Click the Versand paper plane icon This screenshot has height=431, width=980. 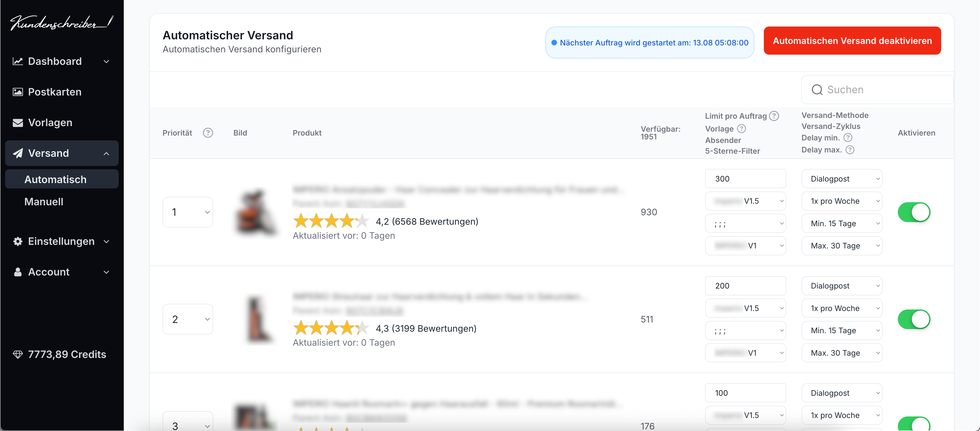(x=18, y=153)
